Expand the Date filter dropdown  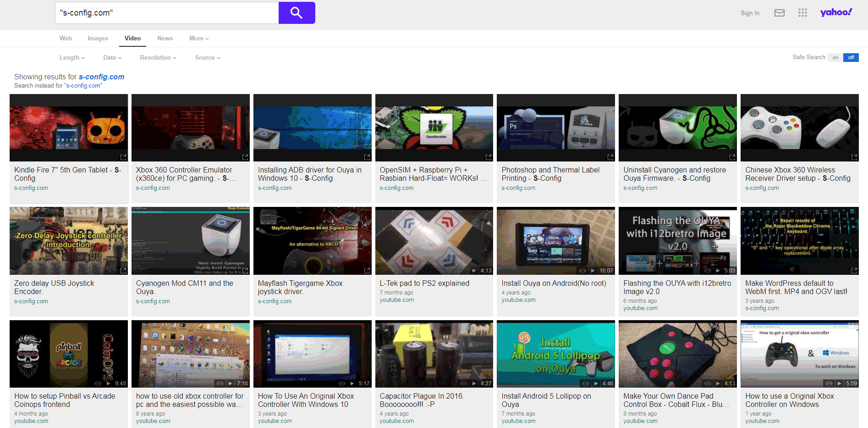(112, 57)
